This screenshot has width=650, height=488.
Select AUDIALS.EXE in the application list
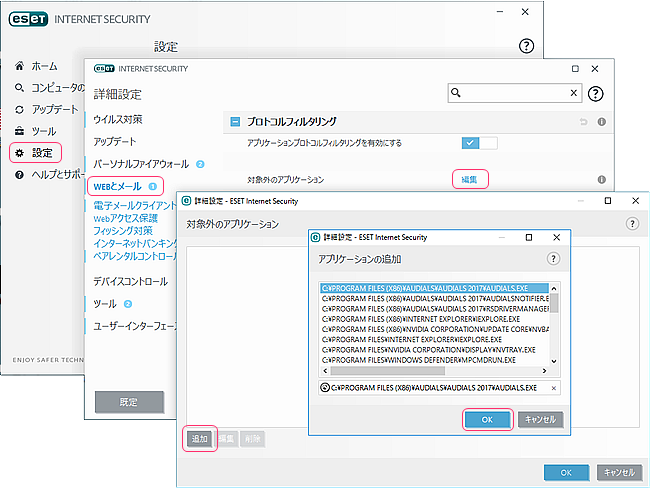click(x=435, y=288)
